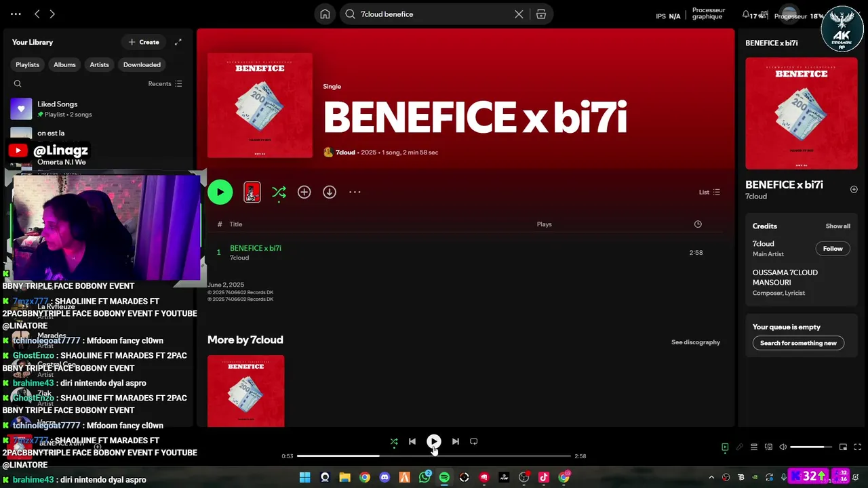Viewport: 868px width, 488px height.
Task: Filter library by Albums
Action: [64, 64]
